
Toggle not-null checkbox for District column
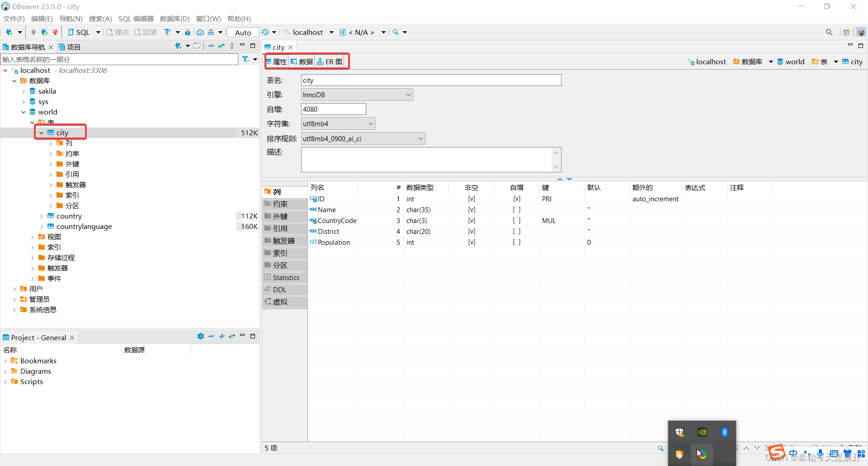pyautogui.click(x=472, y=232)
